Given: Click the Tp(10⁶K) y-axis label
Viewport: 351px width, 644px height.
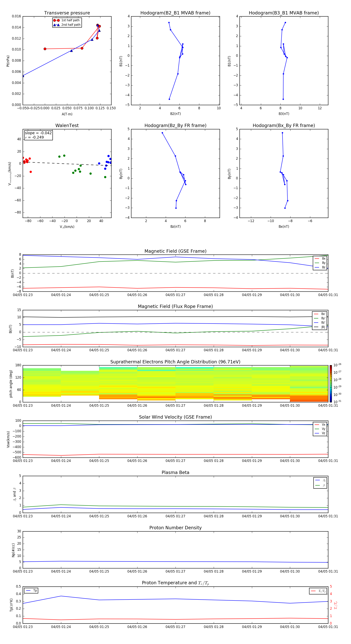Looking at the screenshot, I should click(x=11, y=605).
